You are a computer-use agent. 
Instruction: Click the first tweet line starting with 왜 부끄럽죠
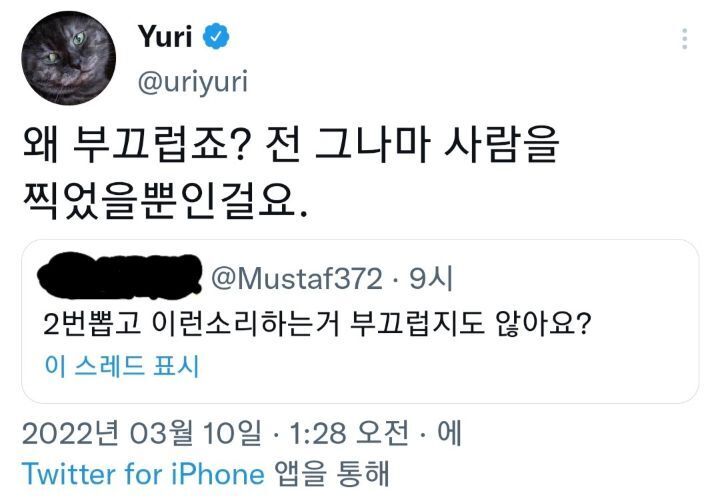click(290, 147)
